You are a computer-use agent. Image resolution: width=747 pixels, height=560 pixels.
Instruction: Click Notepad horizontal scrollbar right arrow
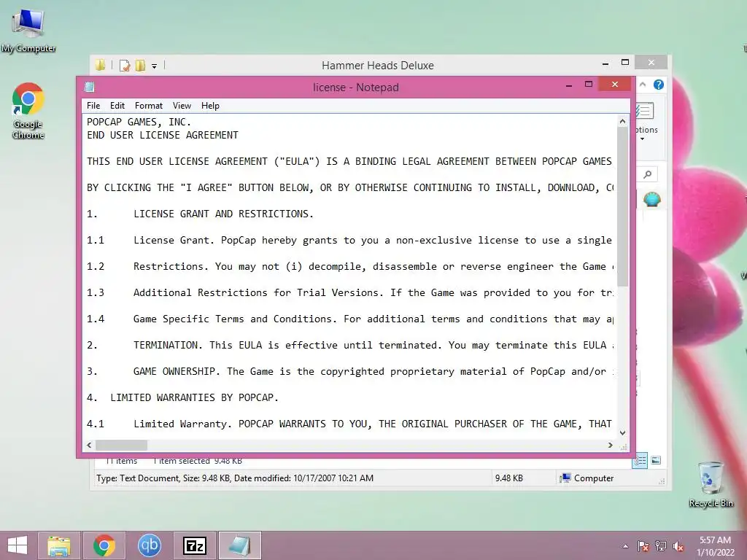coord(611,446)
